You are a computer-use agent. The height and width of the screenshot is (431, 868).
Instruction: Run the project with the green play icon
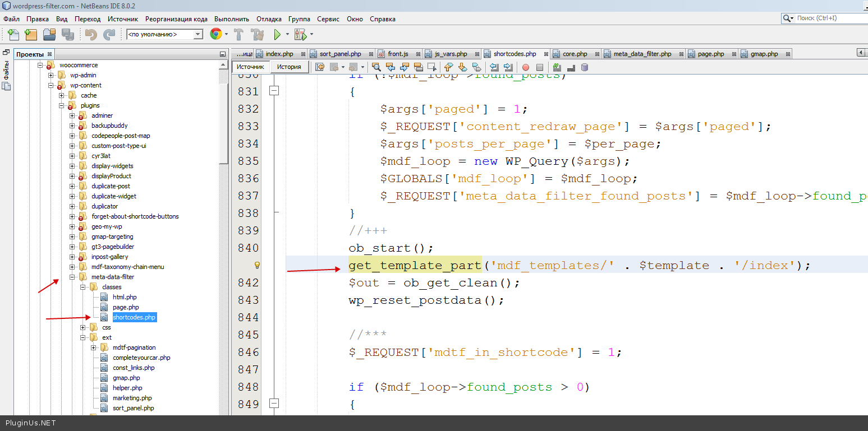277,35
